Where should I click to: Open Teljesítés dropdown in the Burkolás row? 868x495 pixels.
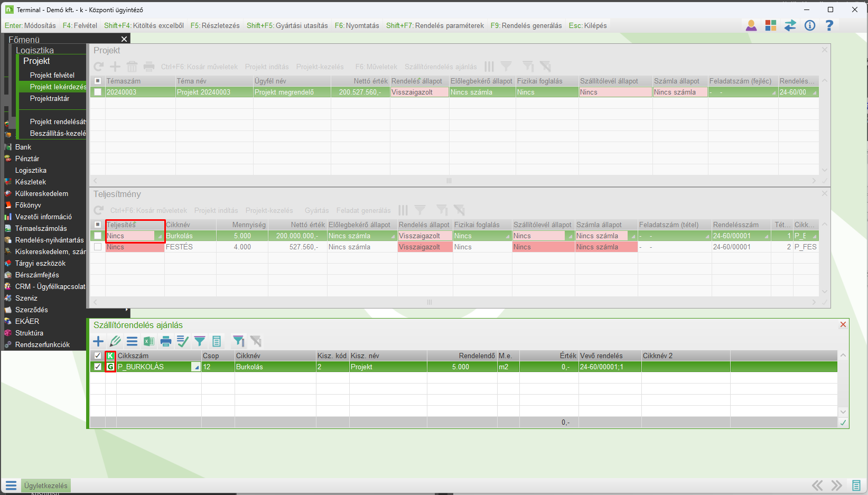[x=160, y=236]
